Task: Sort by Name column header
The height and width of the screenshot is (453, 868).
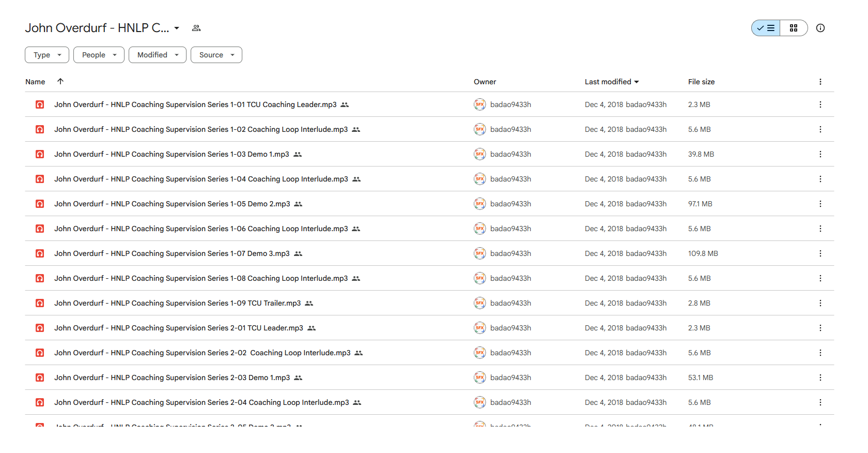Action: click(35, 82)
